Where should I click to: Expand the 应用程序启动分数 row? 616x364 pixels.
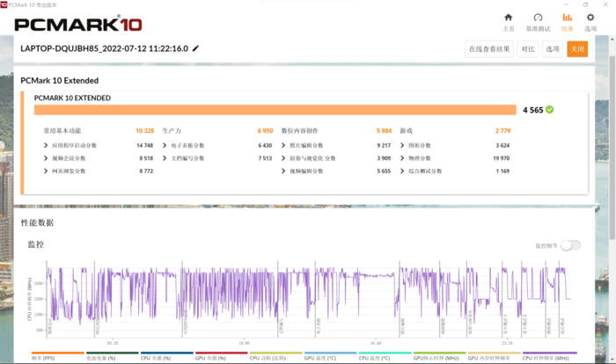pos(46,145)
